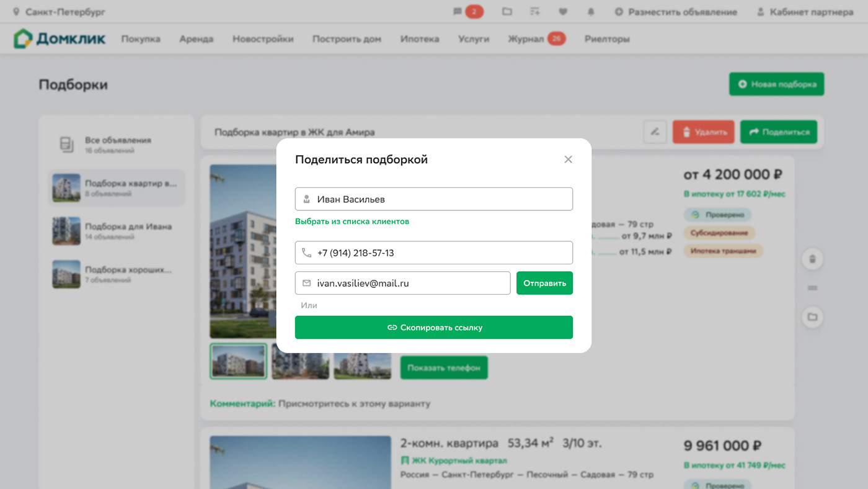The height and width of the screenshot is (489, 868).
Task: Open the pencil edit icon near Удалить button
Action: click(x=655, y=132)
